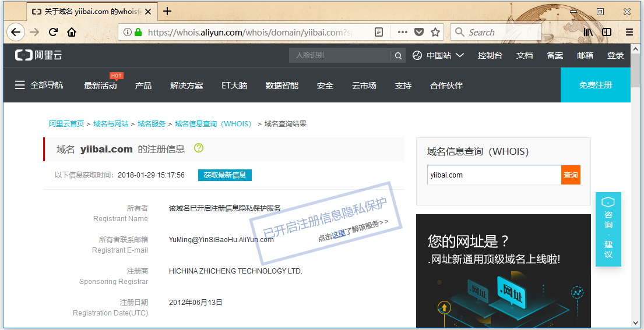
Task: Open the Firefox Library icon
Action: coord(588,33)
